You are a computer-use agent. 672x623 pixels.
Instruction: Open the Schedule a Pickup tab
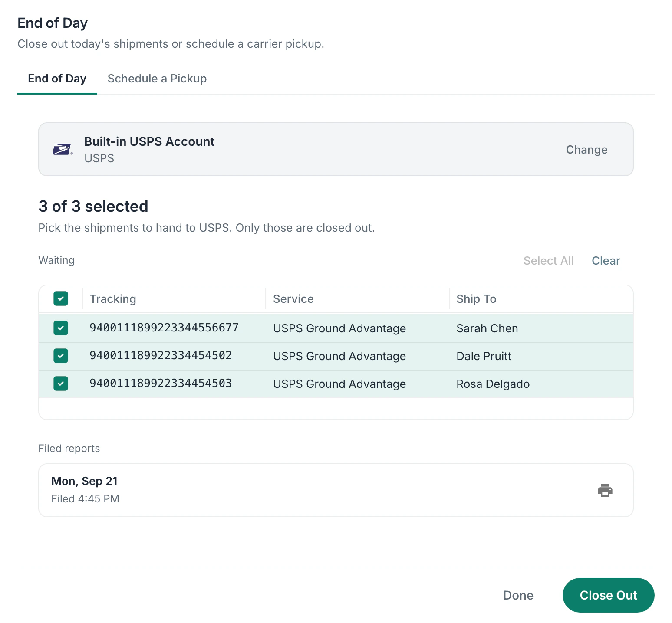[x=157, y=79]
